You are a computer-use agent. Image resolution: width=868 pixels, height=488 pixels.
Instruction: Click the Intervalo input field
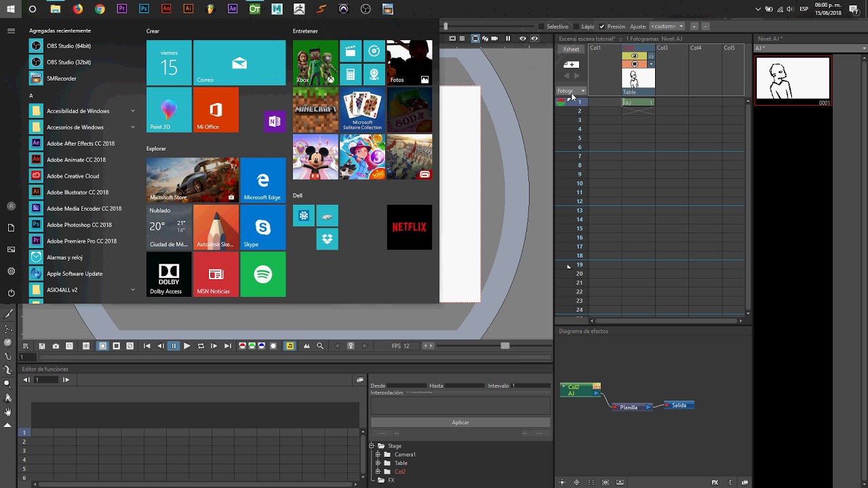point(530,386)
